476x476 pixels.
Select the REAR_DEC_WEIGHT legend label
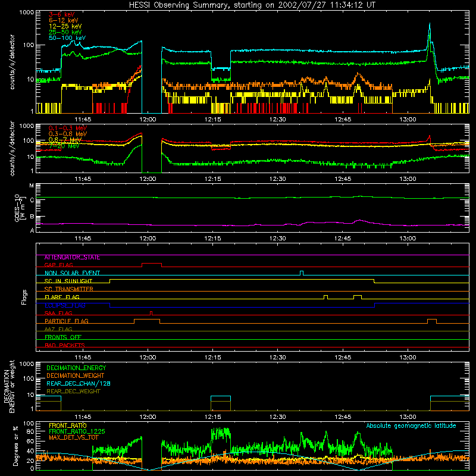click(73, 392)
